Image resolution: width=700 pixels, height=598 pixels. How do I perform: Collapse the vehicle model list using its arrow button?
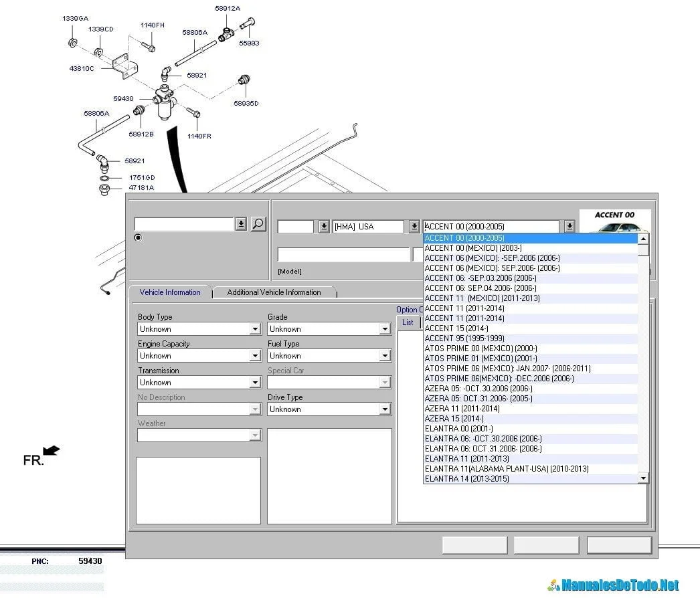(x=570, y=227)
